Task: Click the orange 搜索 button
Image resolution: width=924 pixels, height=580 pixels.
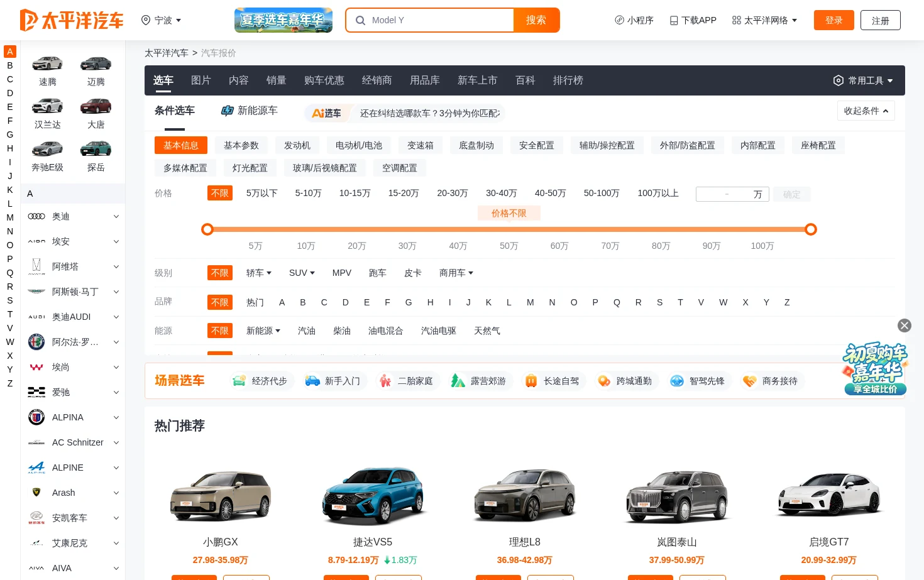Action: click(536, 20)
